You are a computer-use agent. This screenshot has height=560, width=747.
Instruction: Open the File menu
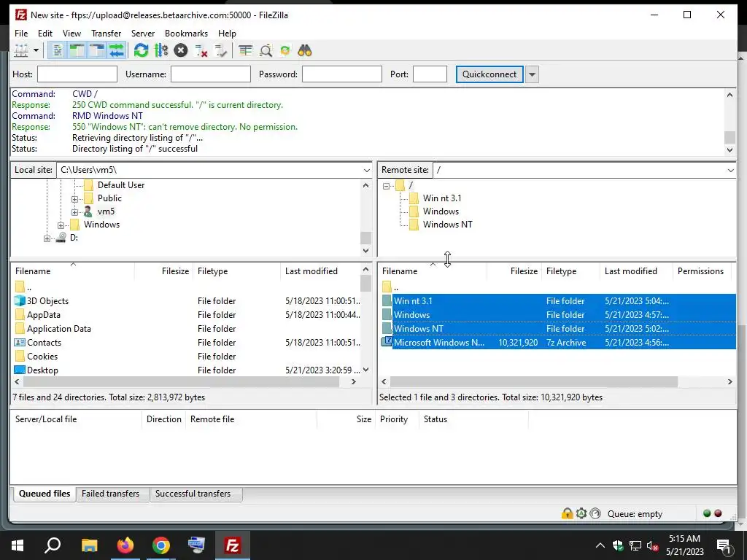click(21, 34)
